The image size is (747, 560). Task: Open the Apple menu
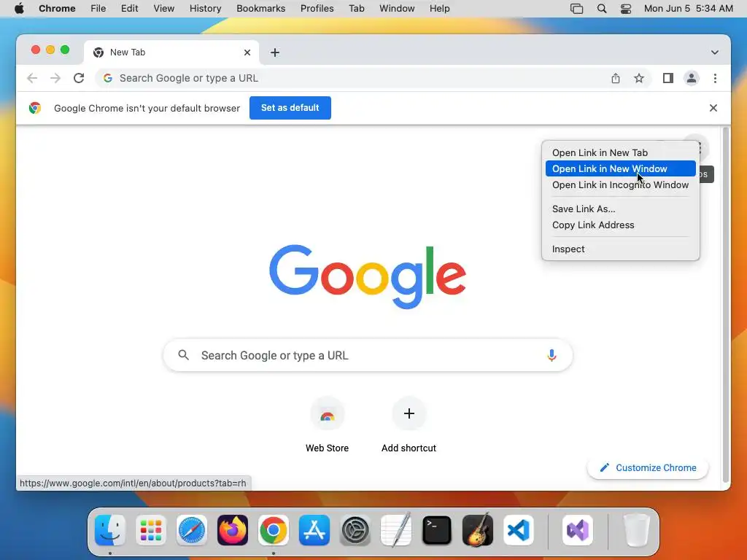tap(19, 9)
